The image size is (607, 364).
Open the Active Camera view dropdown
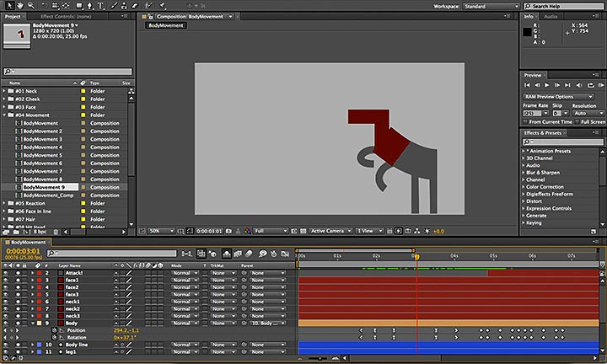(x=330, y=231)
